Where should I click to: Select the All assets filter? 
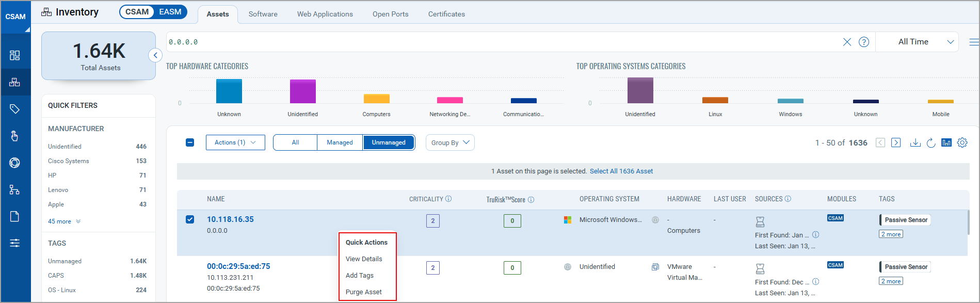pyautogui.click(x=295, y=142)
